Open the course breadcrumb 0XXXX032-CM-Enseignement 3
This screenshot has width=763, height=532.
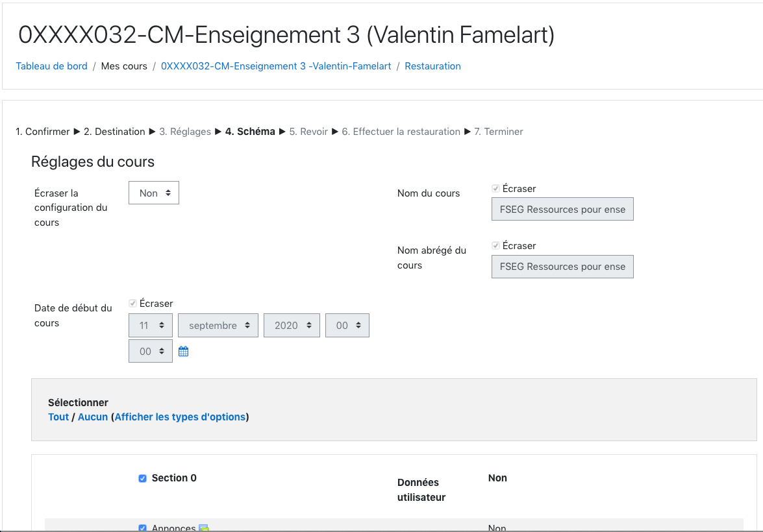click(x=276, y=66)
